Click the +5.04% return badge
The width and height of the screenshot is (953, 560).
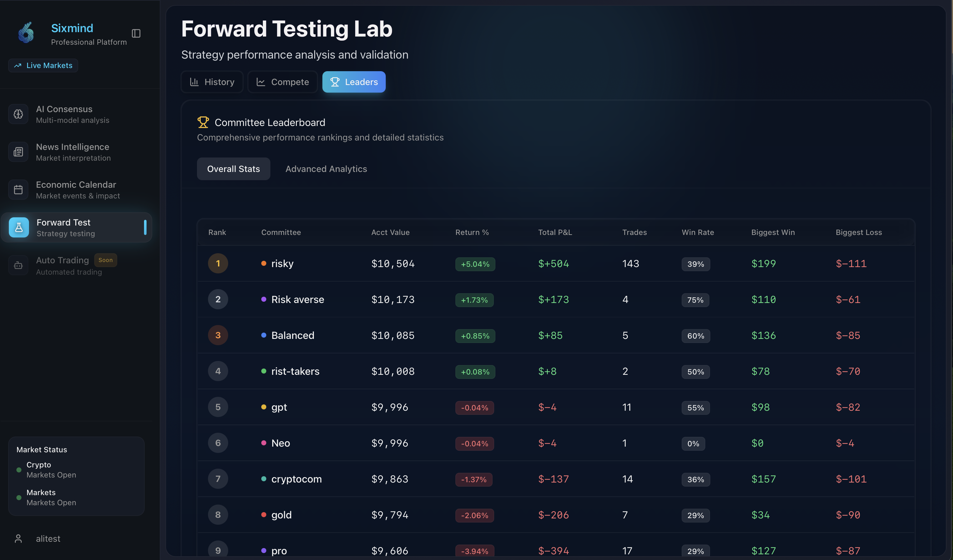pyautogui.click(x=475, y=264)
